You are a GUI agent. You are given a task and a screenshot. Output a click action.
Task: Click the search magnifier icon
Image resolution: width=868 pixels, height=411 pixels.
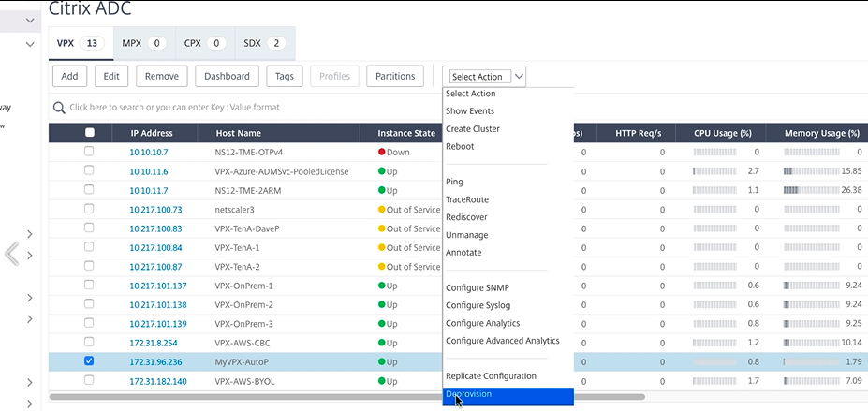click(x=59, y=108)
